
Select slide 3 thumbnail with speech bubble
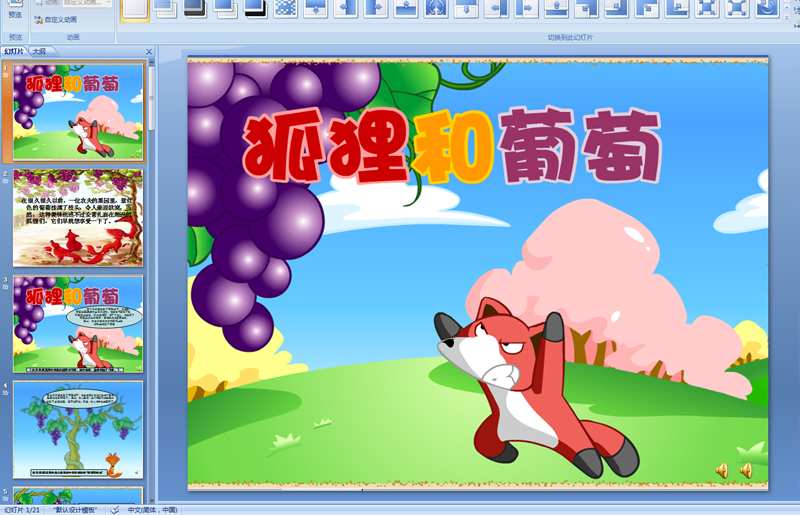click(x=78, y=324)
